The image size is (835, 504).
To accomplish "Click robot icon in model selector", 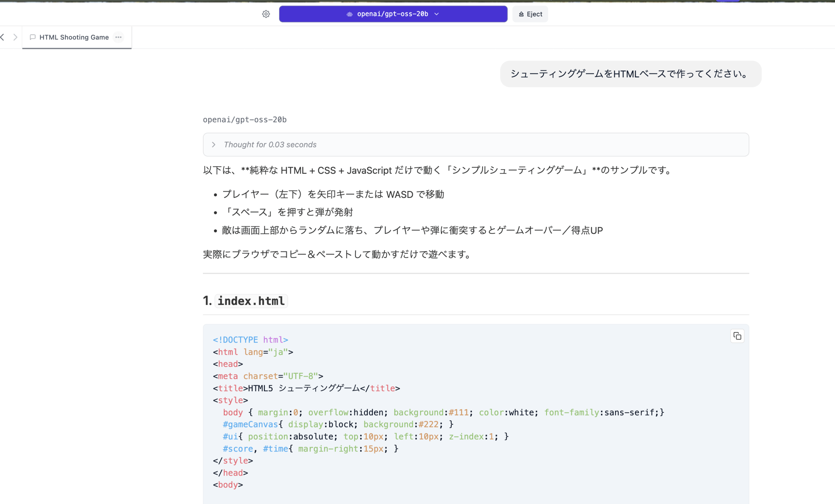I will [349, 14].
